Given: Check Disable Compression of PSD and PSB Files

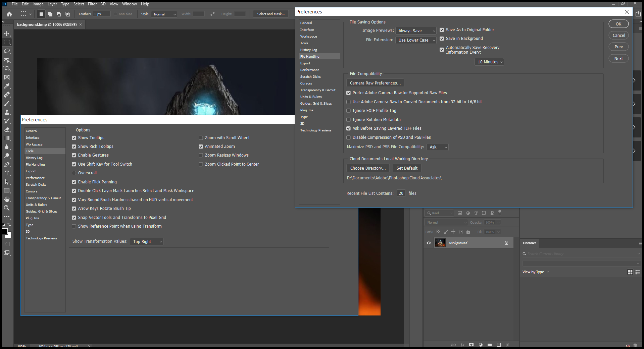Looking at the screenshot, I should 348,137.
